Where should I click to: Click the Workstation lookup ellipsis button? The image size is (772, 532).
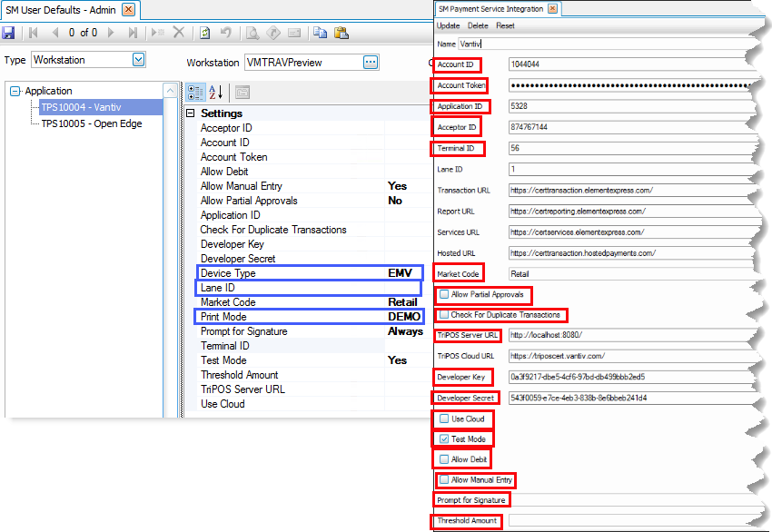point(370,63)
